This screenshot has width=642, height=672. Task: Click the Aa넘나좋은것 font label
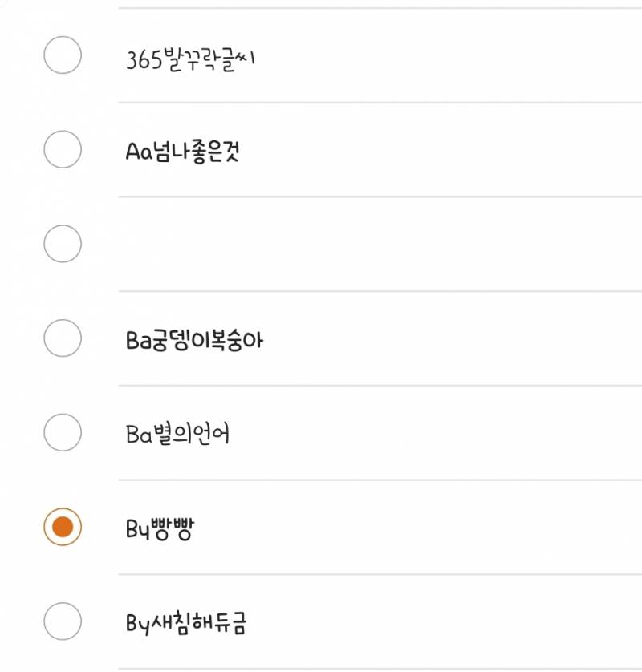(x=182, y=152)
